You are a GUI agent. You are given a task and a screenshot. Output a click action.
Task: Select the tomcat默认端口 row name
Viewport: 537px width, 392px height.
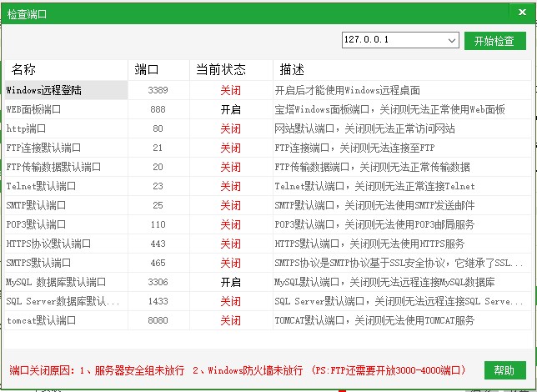pos(41,321)
